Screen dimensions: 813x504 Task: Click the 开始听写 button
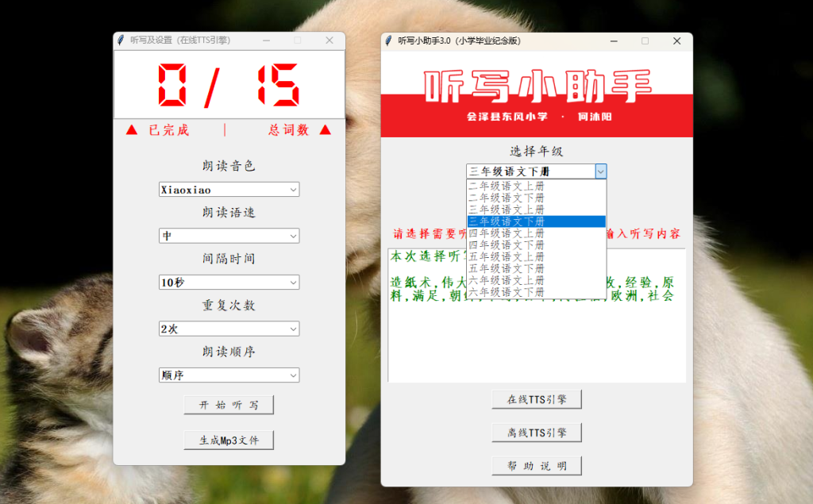[x=229, y=404]
